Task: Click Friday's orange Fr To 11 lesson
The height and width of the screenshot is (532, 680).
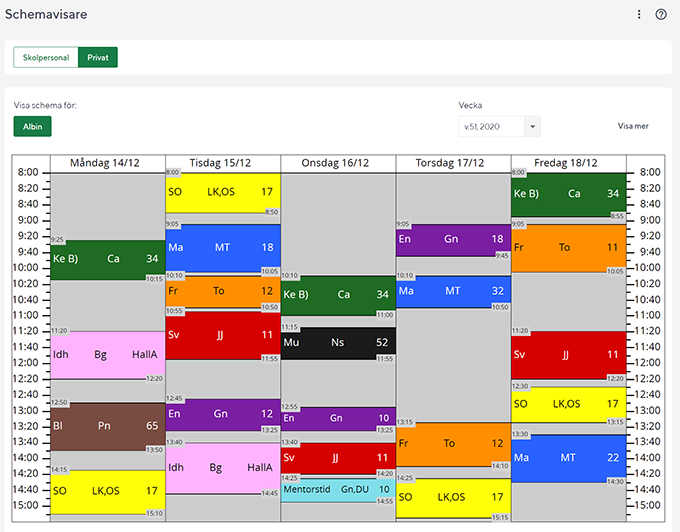Action: click(568, 247)
